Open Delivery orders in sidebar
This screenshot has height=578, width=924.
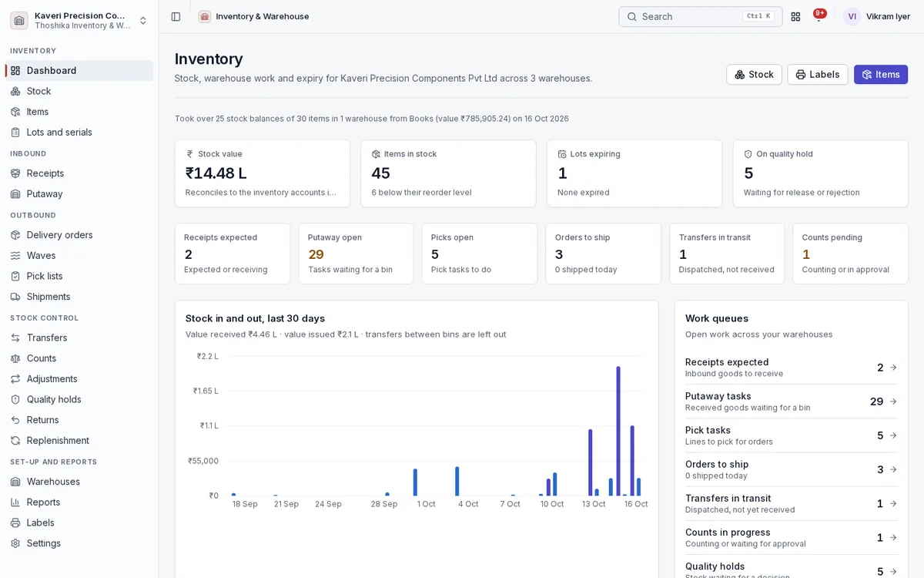click(x=79, y=235)
